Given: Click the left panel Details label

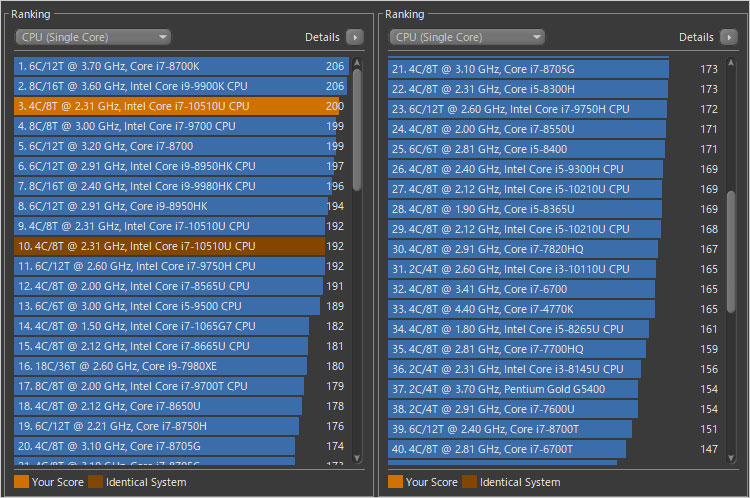Looking at the screenshot, I should coord(322,37).
